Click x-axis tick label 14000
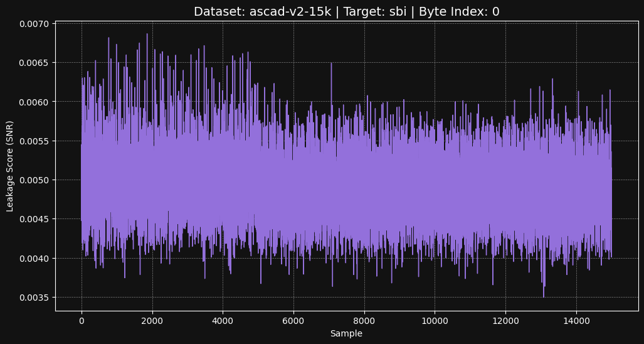This screenshot has height=344, width=644. pyautogui.click(x=576, y=320)
